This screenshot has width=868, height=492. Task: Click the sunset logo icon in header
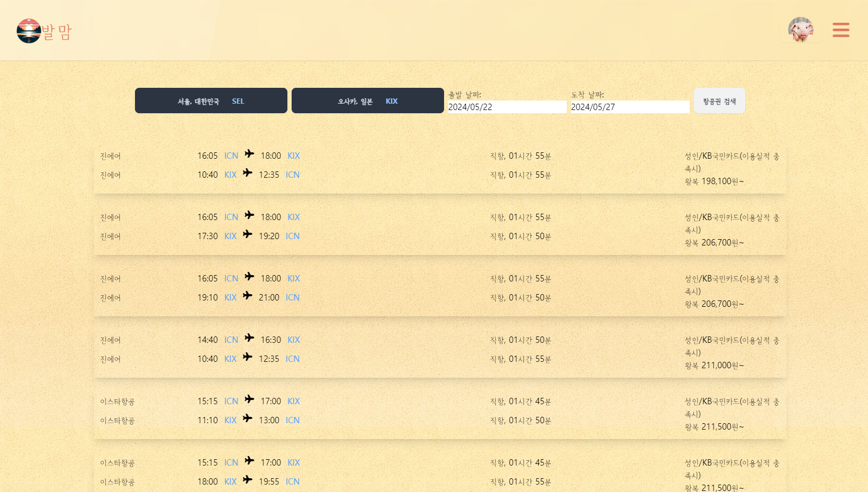[x=29, y=31]
